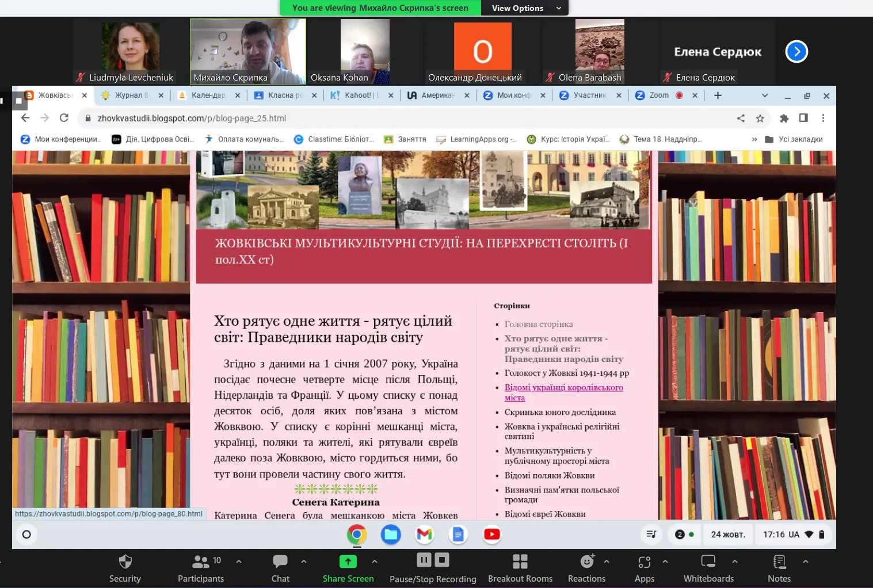This screenshot has height=588, width=873.
Task: Toggle browser side panel icon
Action: tap(803, 118)
